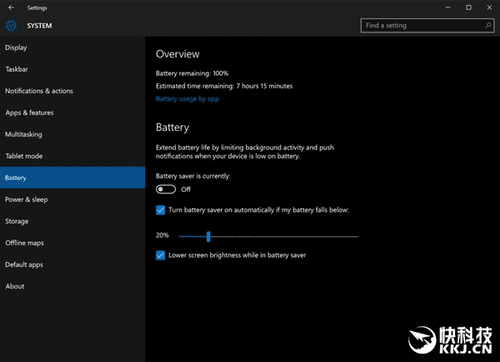Uncheck Turn battery saver on automatically
Viewport: 500px width, 362px height.
[x=160, y=210]
